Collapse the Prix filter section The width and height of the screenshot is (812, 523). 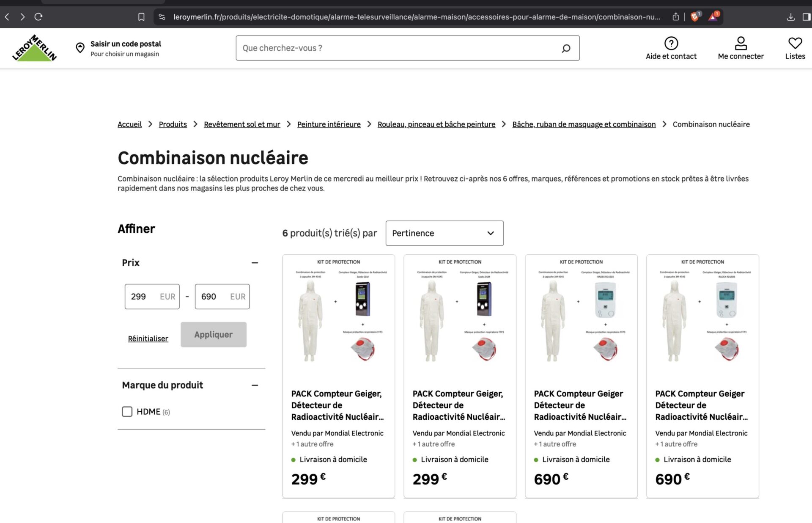pyautogui.click(x=255, y=263)
